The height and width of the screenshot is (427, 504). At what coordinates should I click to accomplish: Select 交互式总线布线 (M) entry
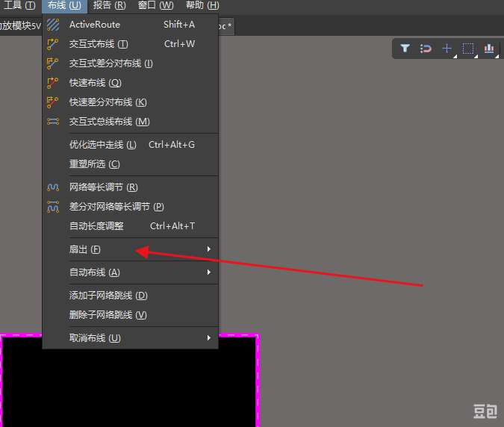click(131, 122)
